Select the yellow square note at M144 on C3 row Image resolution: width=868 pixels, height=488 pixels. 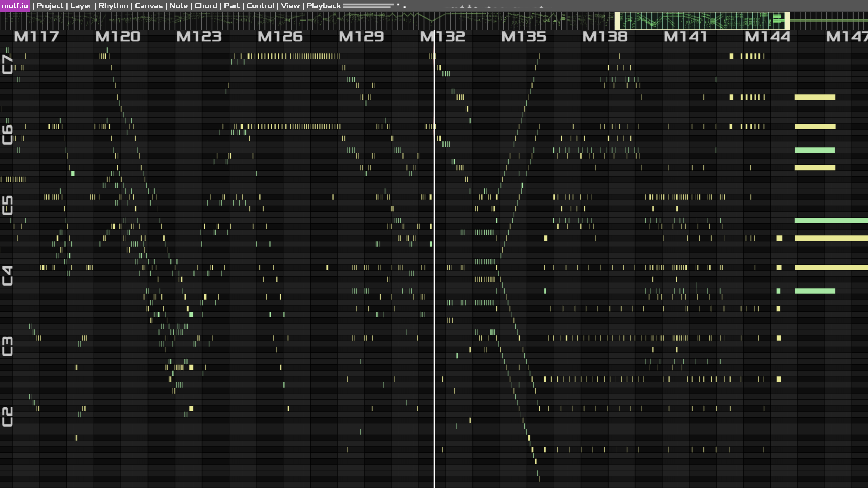[779, 338]
